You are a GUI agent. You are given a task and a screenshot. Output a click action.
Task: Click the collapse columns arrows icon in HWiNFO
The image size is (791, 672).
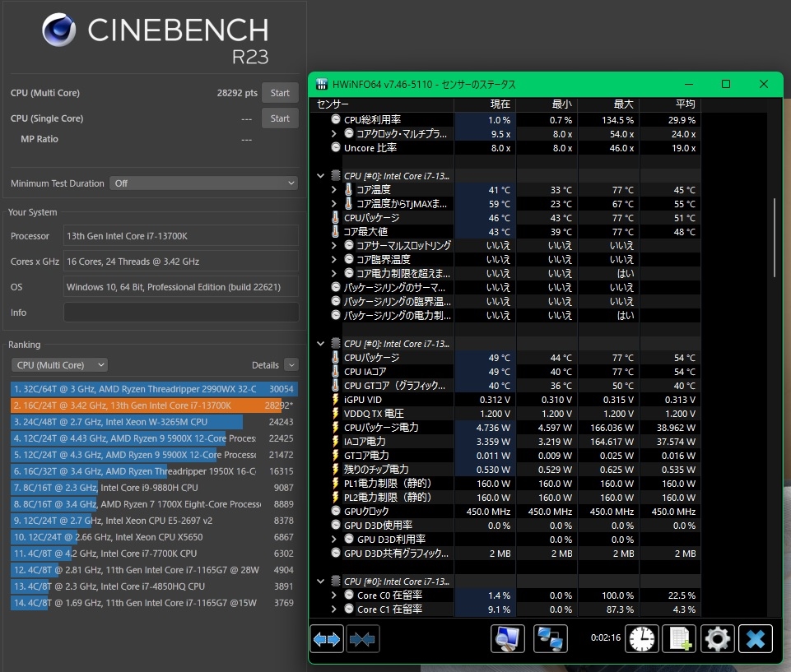tap(363, 639)
